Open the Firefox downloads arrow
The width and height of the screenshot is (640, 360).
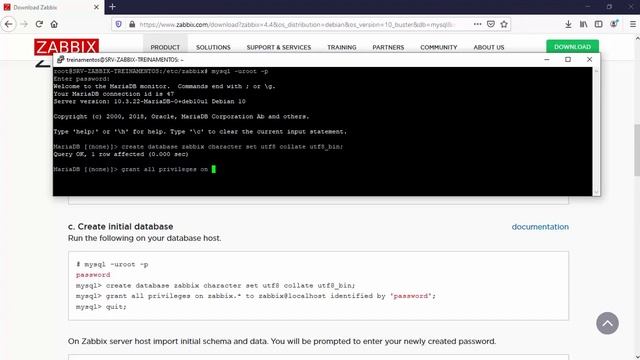coord(568,24)
